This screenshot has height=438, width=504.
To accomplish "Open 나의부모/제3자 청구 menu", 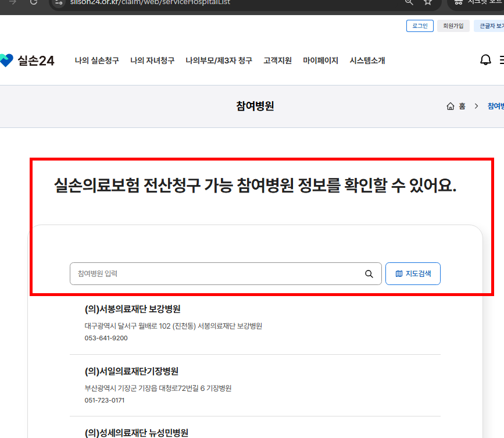I will click(x=219, y=60).
